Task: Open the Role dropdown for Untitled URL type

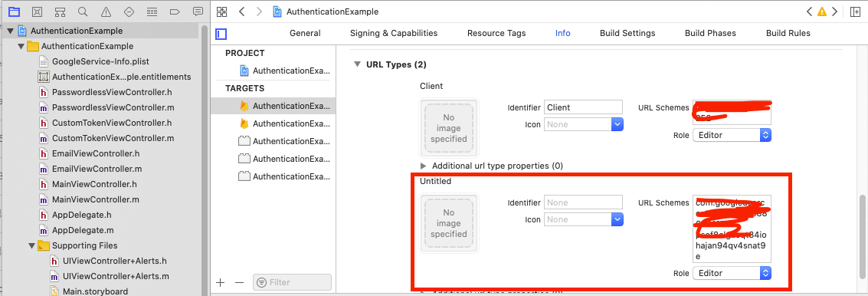Action: [732, 273]
